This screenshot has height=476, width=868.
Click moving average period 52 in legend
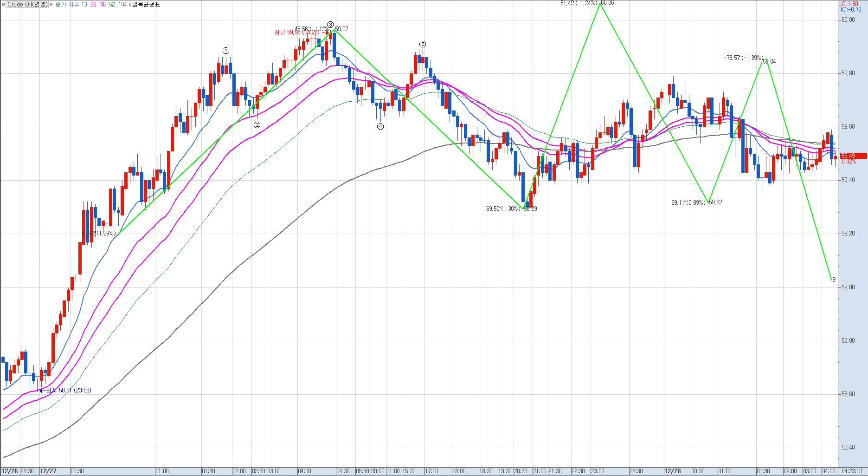click(112, 4)
